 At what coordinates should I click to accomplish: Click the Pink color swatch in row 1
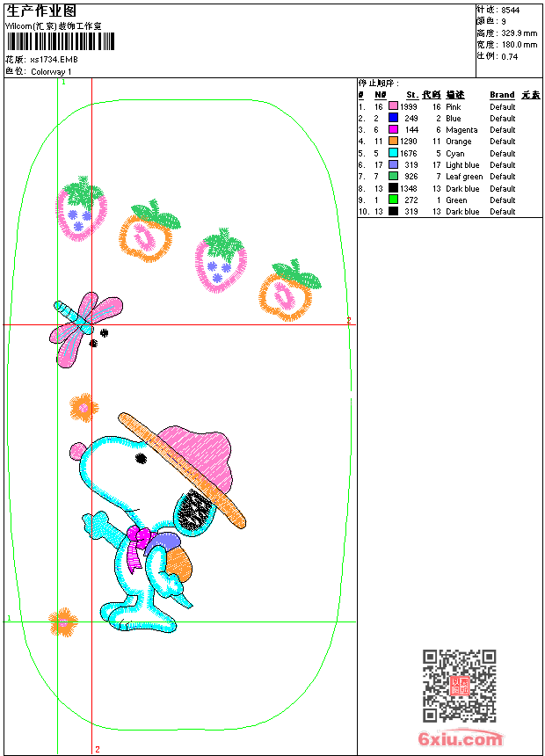394,106
